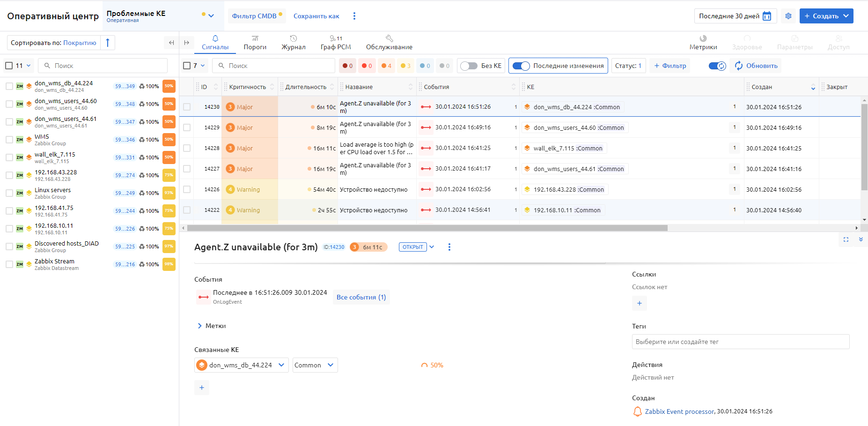Click plus icon under Ссылки
Viewport: 868px width, 426px height.
coord(640,303)
